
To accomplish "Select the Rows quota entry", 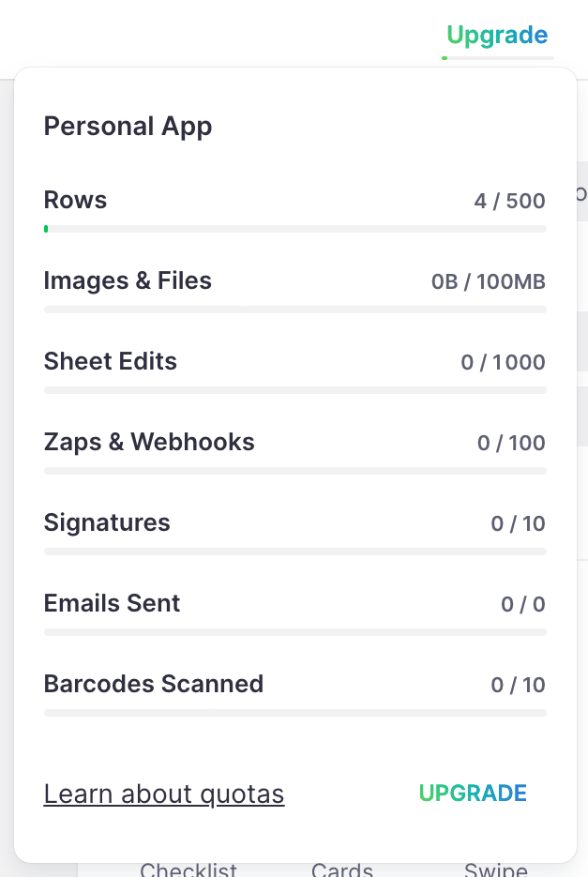I will pyautogui.click(x=75, y=200).
